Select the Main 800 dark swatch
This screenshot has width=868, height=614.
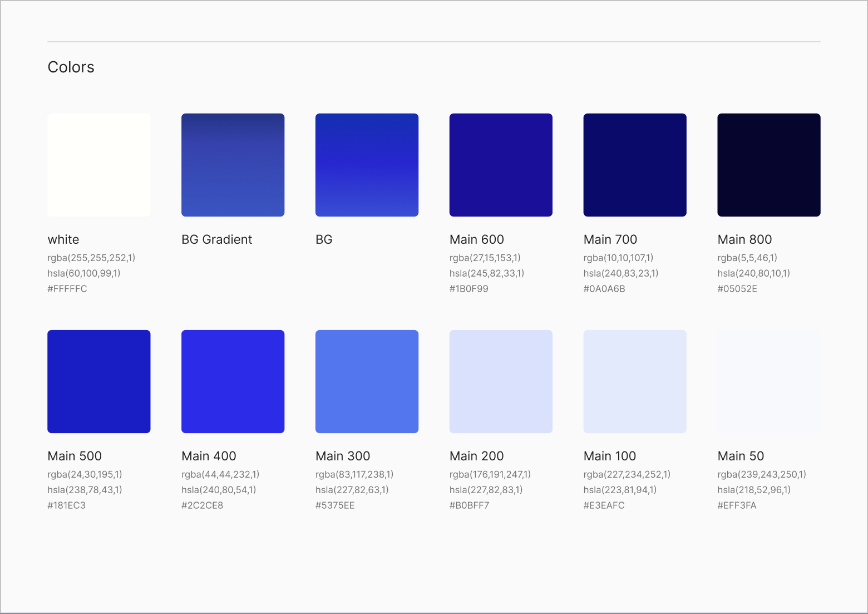pos(769,165)
